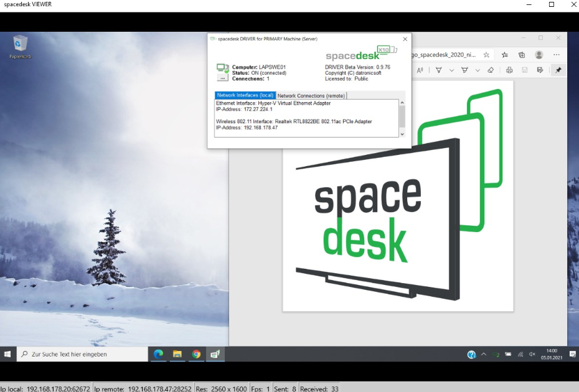Click the Read aloud icon in PDF toolbar
579x392 pixels.
click(x=420, y=70)
